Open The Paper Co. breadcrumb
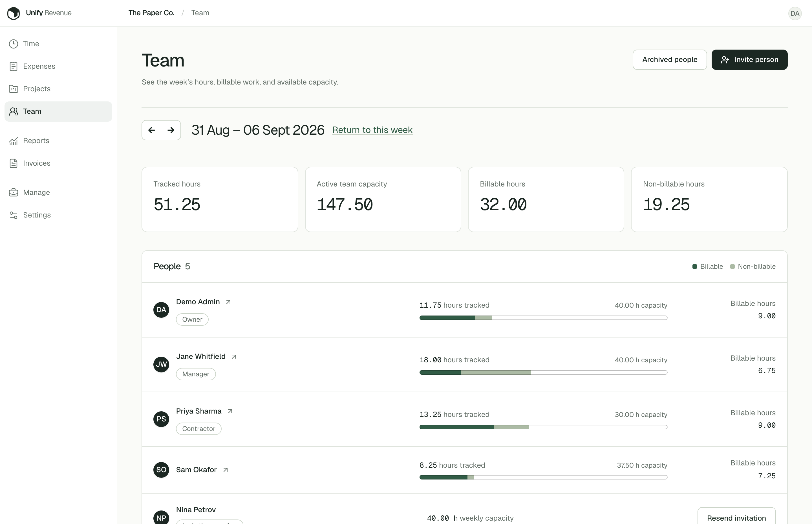Viewport: 812px width, 524px height. 151,13
